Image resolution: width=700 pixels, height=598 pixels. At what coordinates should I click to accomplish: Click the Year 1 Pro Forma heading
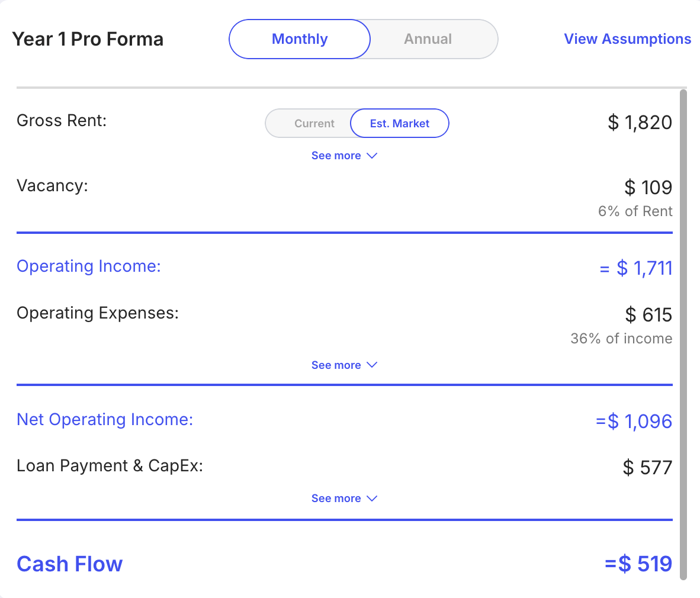click(88, 39)
